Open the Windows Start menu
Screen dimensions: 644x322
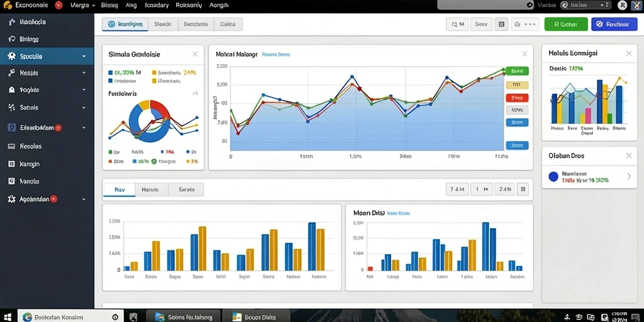coord(8,317)
